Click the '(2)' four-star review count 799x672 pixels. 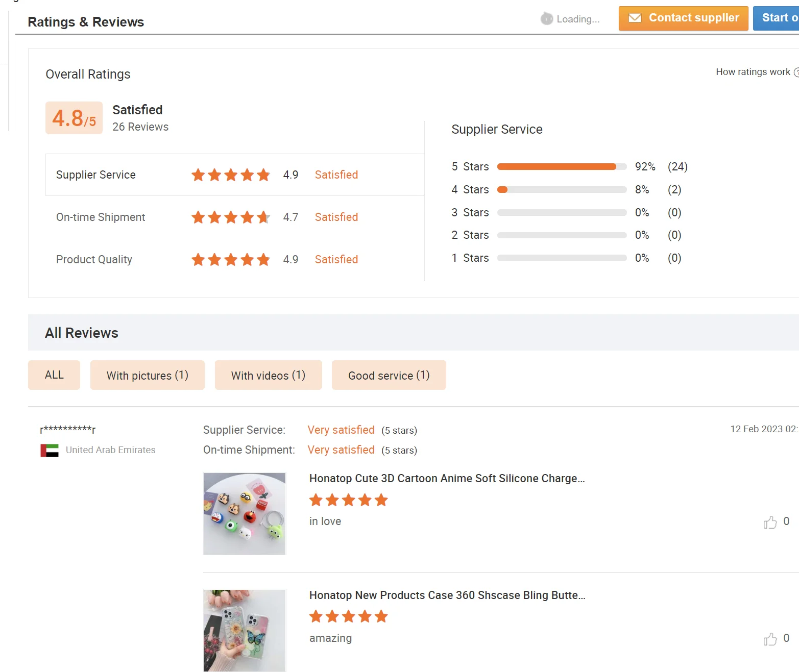pos(674,190)
